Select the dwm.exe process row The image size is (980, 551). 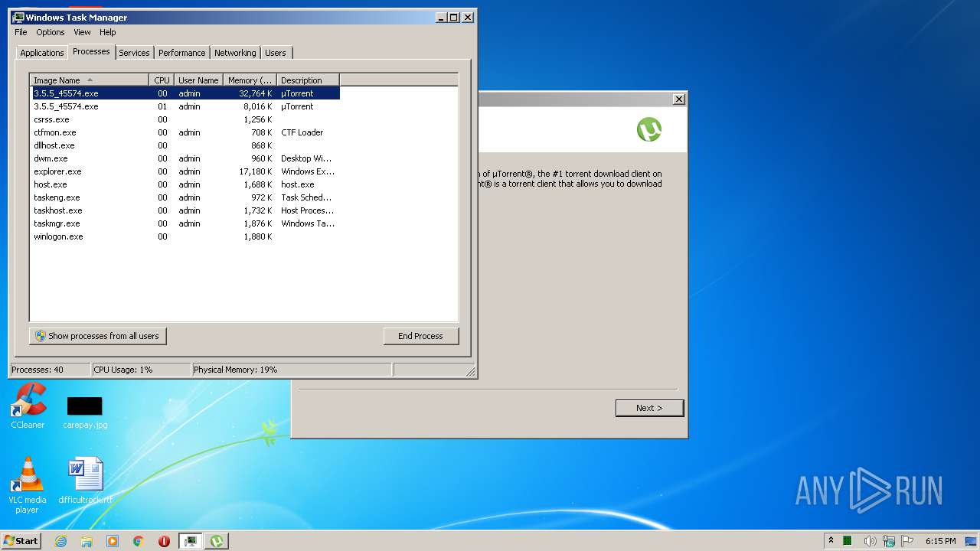[185, 158]
